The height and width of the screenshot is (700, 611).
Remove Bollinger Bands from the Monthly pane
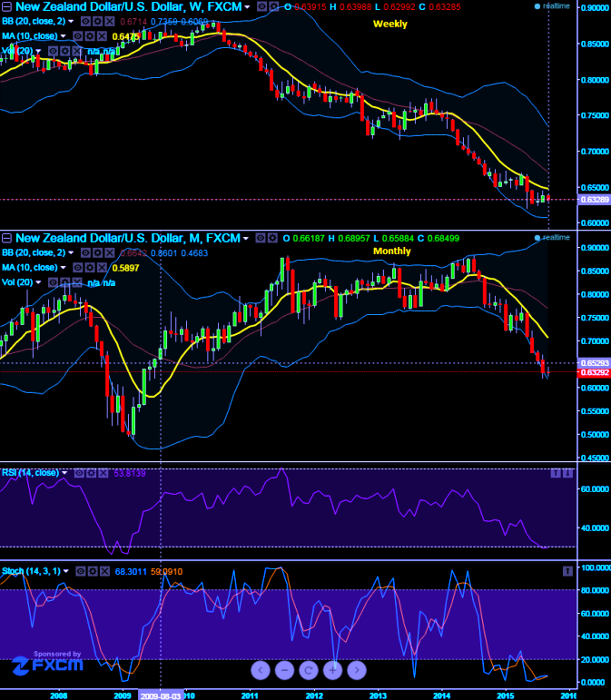[109, 253]
